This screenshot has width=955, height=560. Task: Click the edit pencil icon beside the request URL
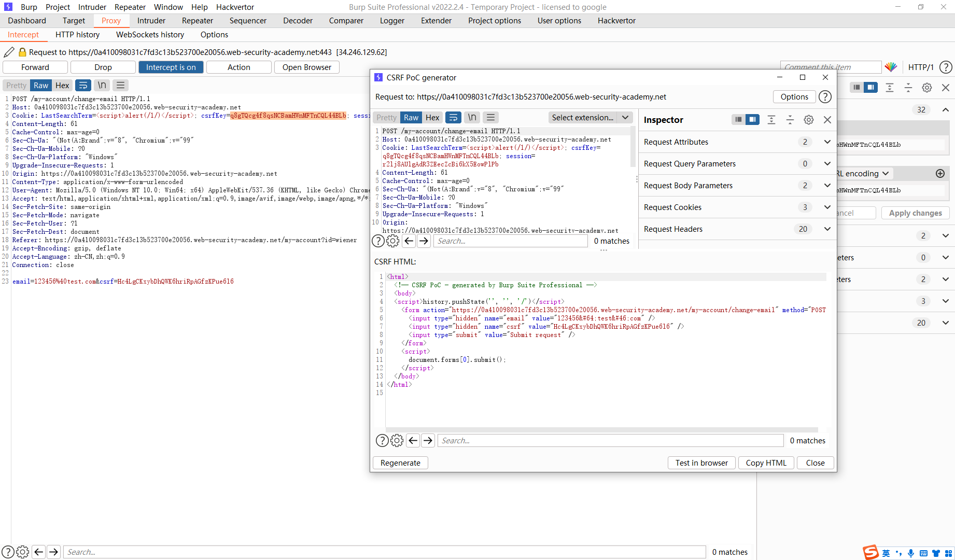pyautogui.click(x=9, y=52)
